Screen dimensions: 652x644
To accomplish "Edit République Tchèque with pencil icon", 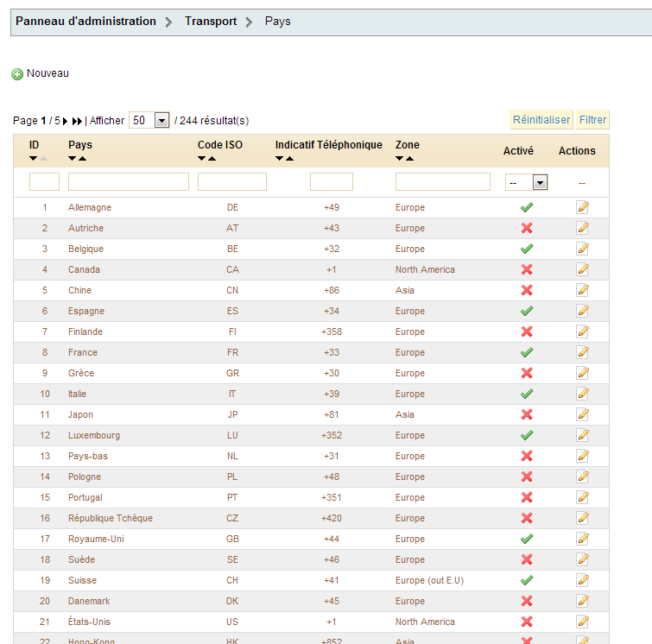I will 583,518.
